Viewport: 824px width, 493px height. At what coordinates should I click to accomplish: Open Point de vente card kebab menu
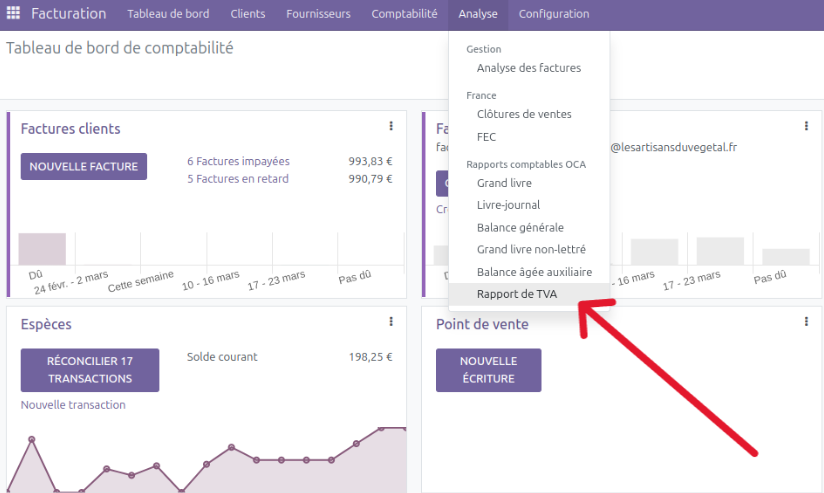tap(806, 322)
